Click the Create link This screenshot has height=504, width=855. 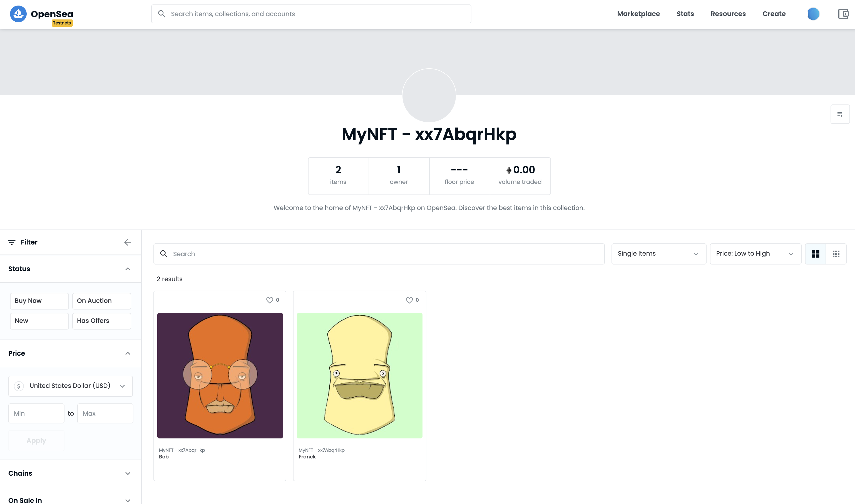774,14
